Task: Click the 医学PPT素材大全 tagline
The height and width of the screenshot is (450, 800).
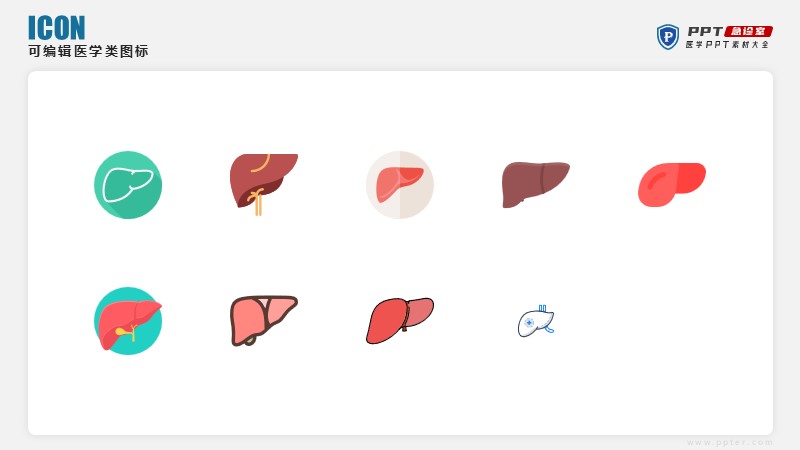Action: point(728,44)
